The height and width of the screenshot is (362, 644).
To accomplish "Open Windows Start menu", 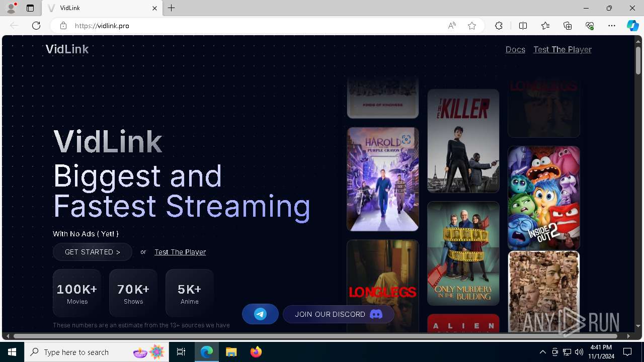I will pos(12,352).
